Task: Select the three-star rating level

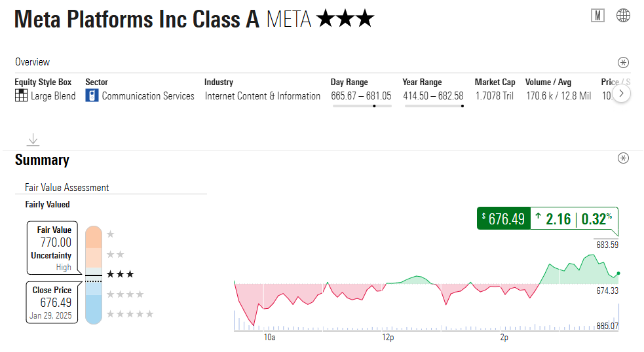Action: point(120,274)
